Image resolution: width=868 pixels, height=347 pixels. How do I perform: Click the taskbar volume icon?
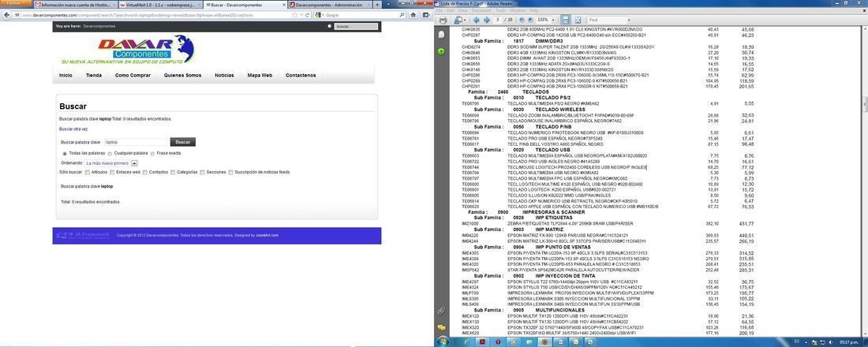[x=830, y=341]
